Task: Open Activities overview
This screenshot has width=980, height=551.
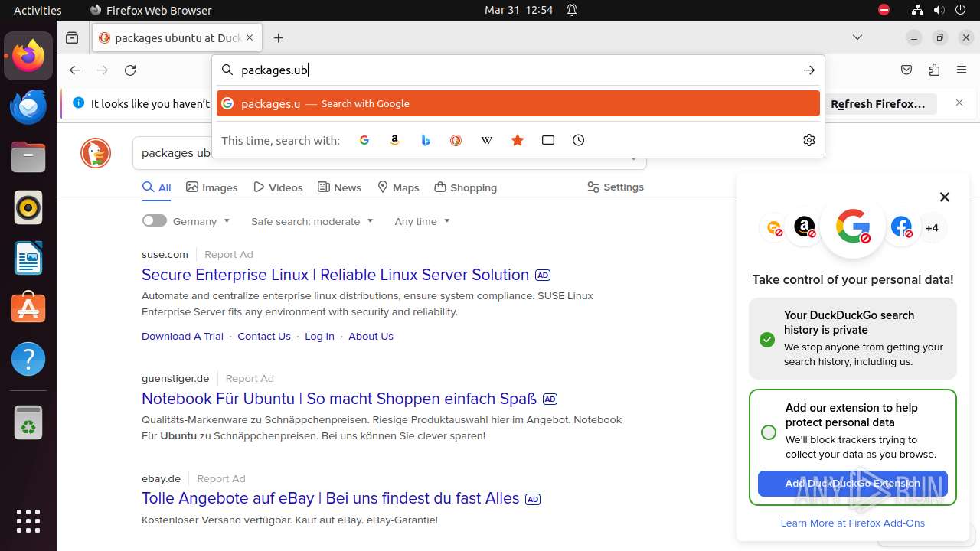Action: pyautogui.click(x=38, y=10)
